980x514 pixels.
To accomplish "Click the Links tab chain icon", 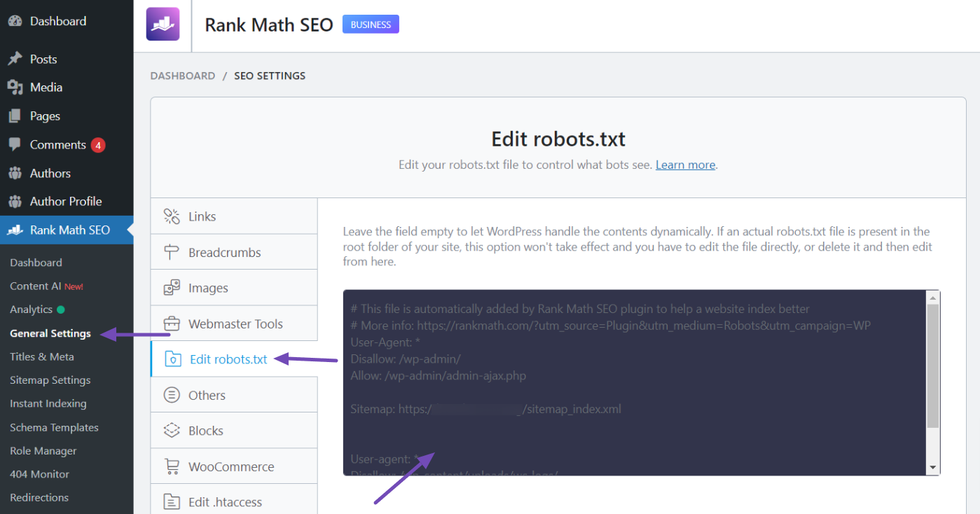I will click(172, 216).
